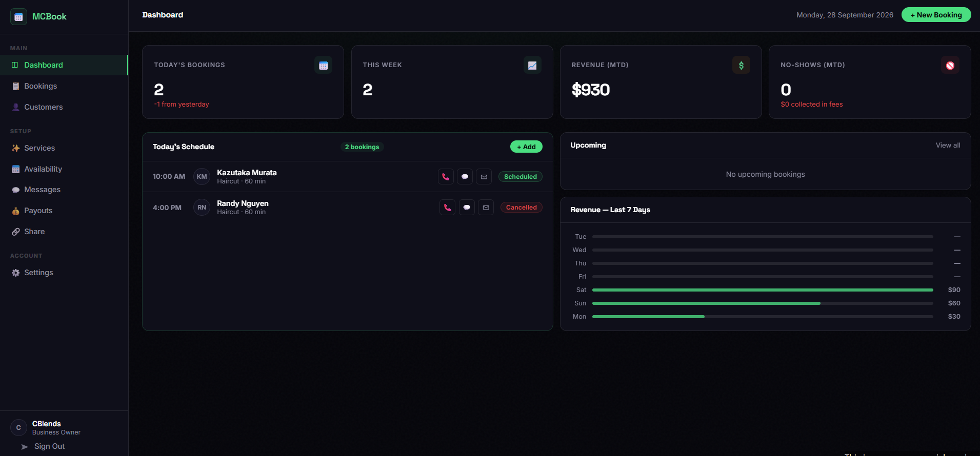Image resolution: width=980 pixels, height=456 pixels.
Task: Click the KM avatar for Kazutaka Murata
Action: 202,177
